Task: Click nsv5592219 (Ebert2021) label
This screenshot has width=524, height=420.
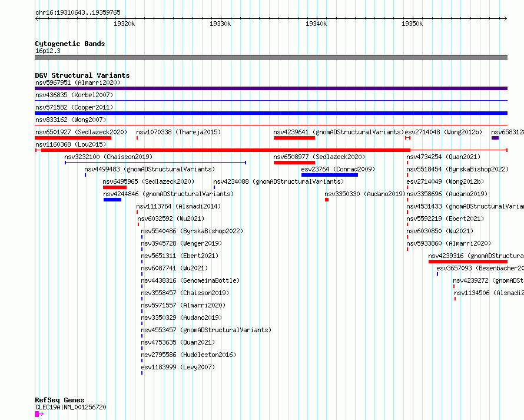Action: point(445,219)
